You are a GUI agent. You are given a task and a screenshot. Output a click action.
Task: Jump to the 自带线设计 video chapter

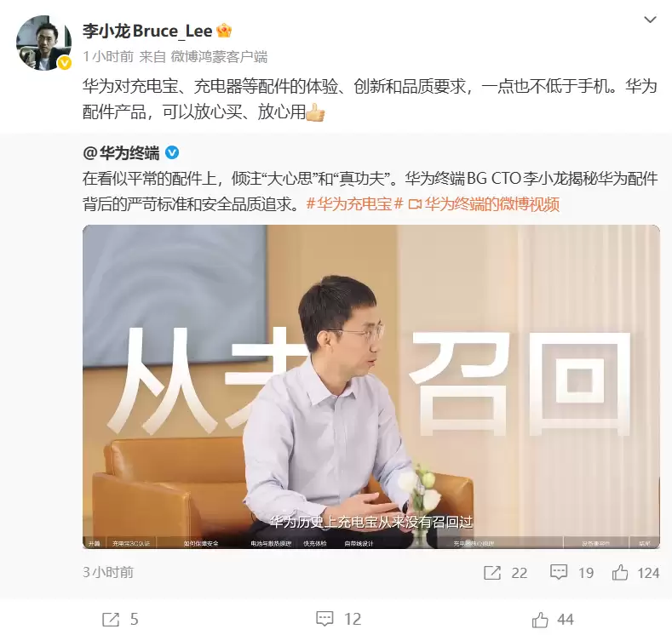(x=359, y=543)
